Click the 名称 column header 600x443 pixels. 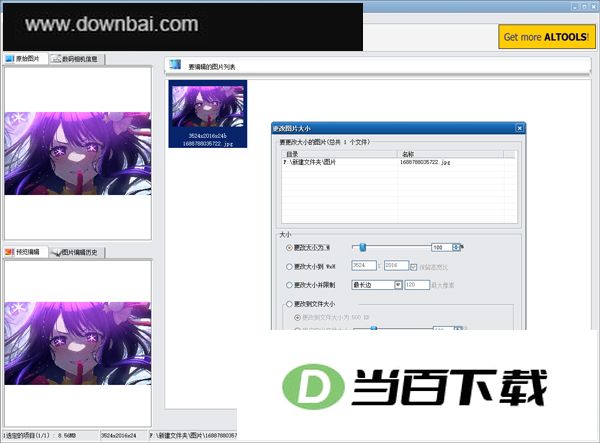[x=450, y=154]
